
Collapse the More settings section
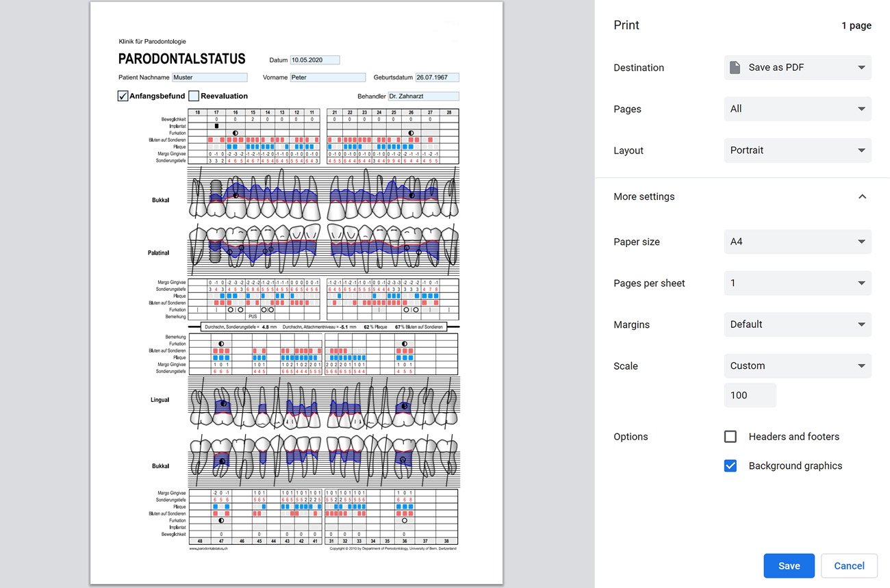(x=862, y=196)
